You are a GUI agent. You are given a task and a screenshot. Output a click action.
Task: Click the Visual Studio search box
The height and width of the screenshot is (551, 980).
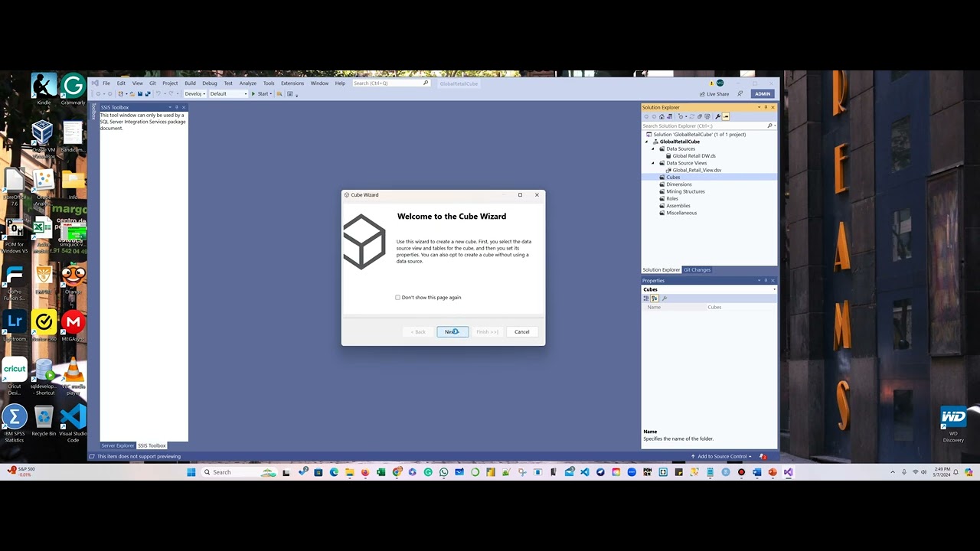[390, 83]
